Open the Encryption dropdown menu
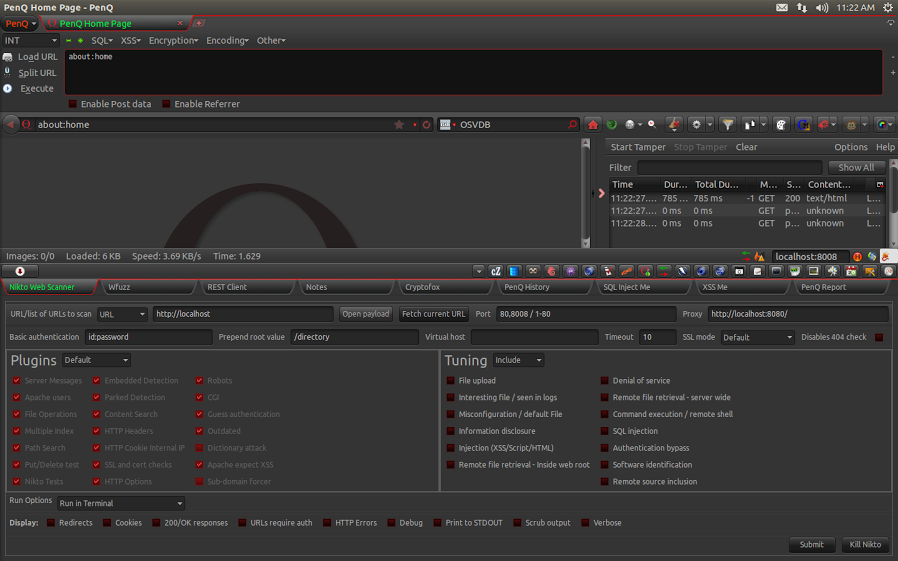Image resolution: width=898 pixels, height=561 pixels. pyautogui.click(x=174, y=41)
